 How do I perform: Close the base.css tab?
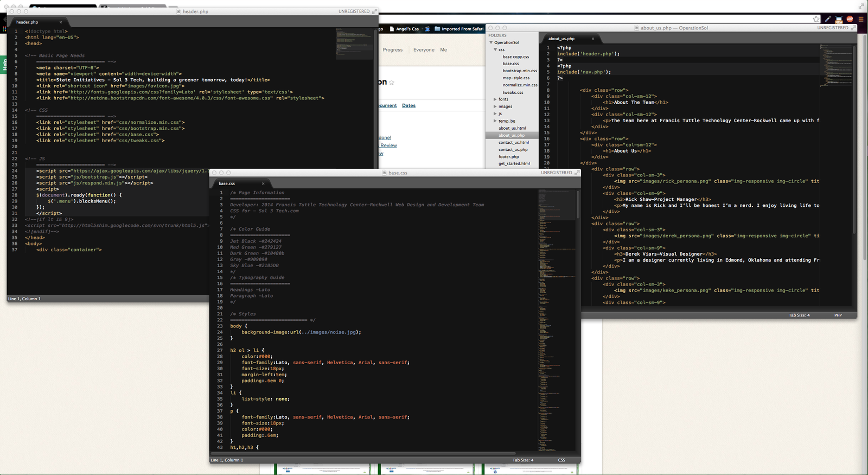[263, 183]
